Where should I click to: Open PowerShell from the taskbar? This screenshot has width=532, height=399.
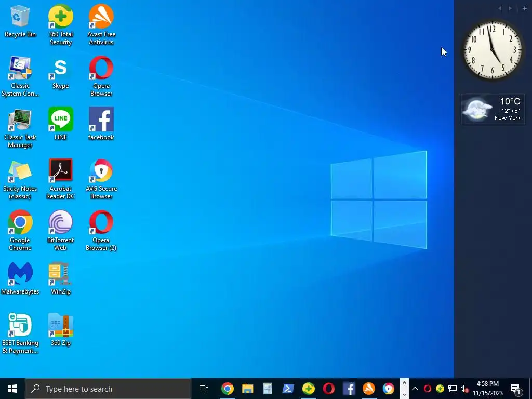(288, 389)
